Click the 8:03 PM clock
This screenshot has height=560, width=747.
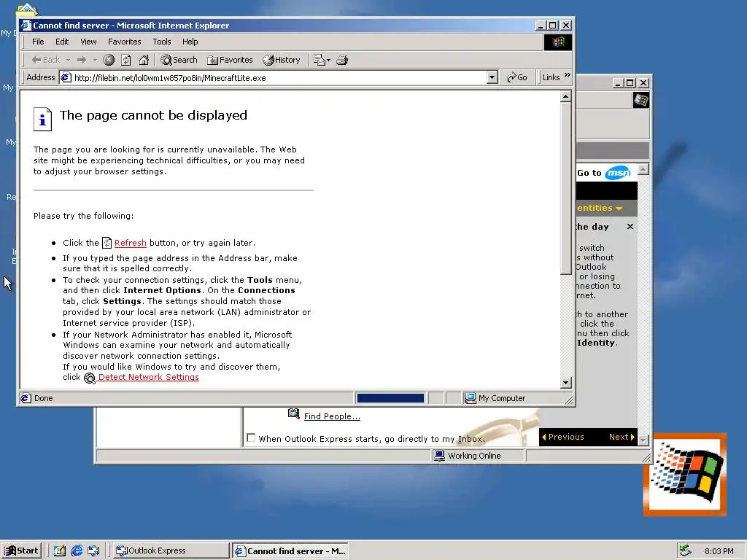pyautogui.click(x=719, y=551)
